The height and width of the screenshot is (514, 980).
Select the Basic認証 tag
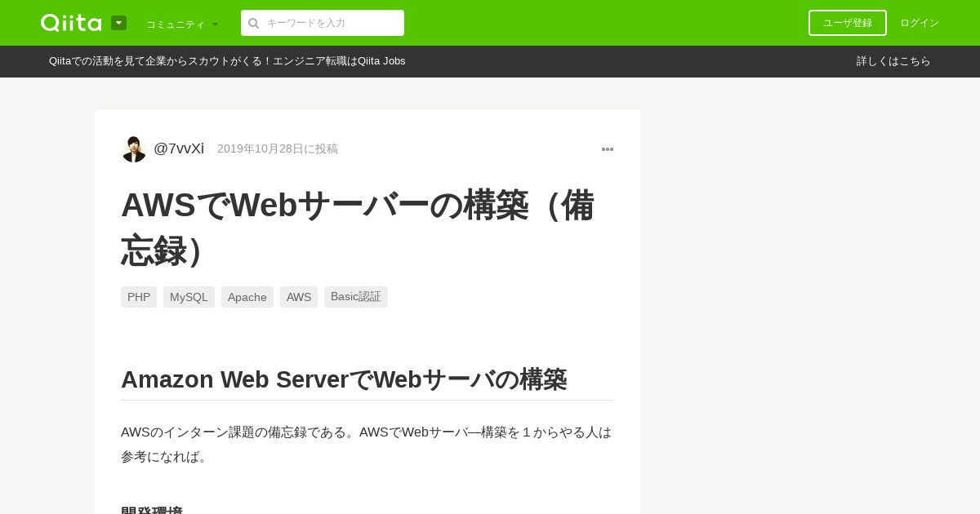[x=356, y=297]
